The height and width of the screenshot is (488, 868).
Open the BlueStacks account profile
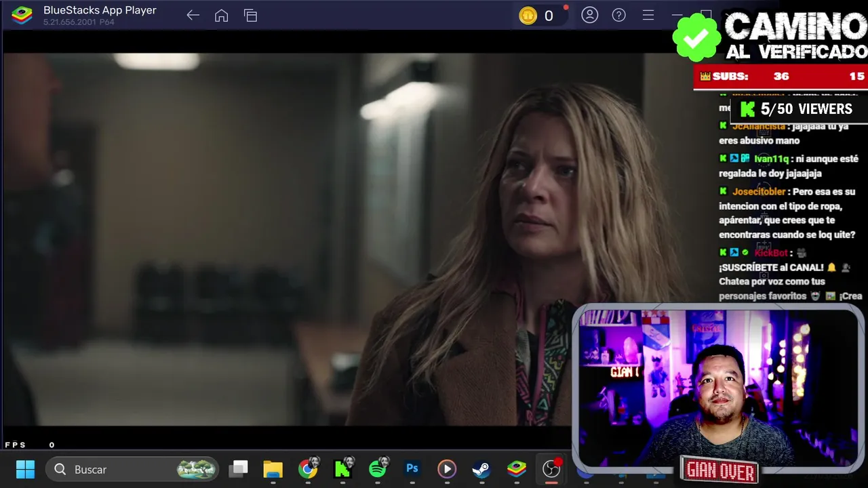pos(590,15)
